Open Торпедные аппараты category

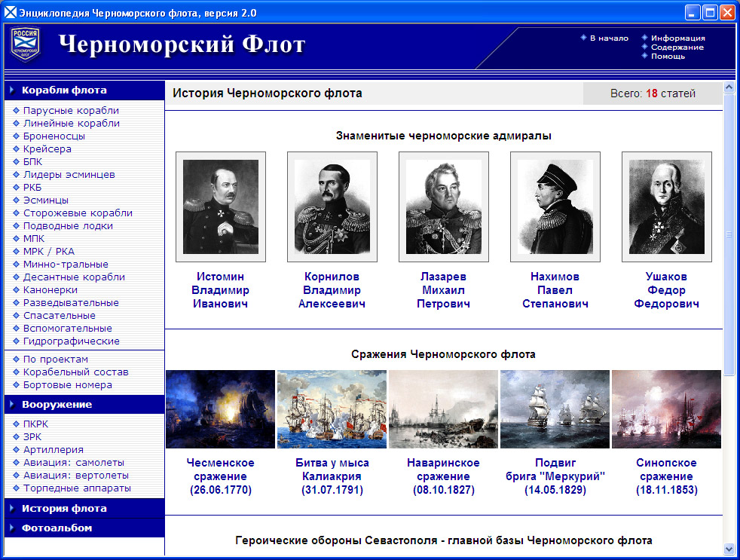(77, 488)
